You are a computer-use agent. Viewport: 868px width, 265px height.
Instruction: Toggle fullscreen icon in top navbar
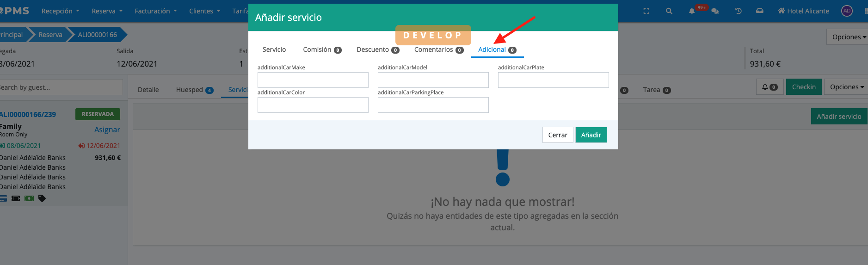tap(646, 11)
